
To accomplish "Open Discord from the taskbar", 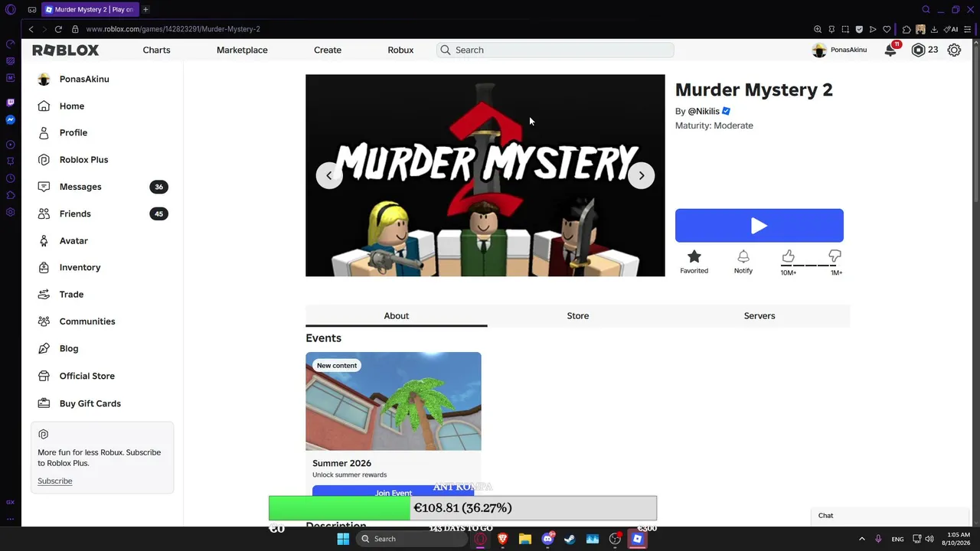I will click(x=547, y=539).
